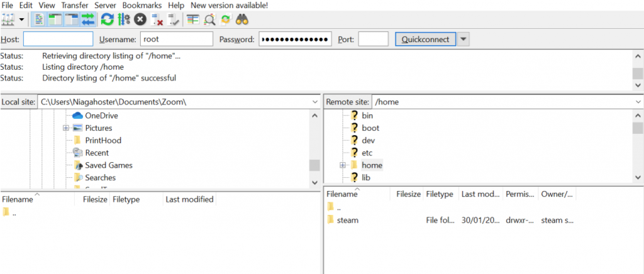Select the boot directory in remote tree

[x=370, y=128]
